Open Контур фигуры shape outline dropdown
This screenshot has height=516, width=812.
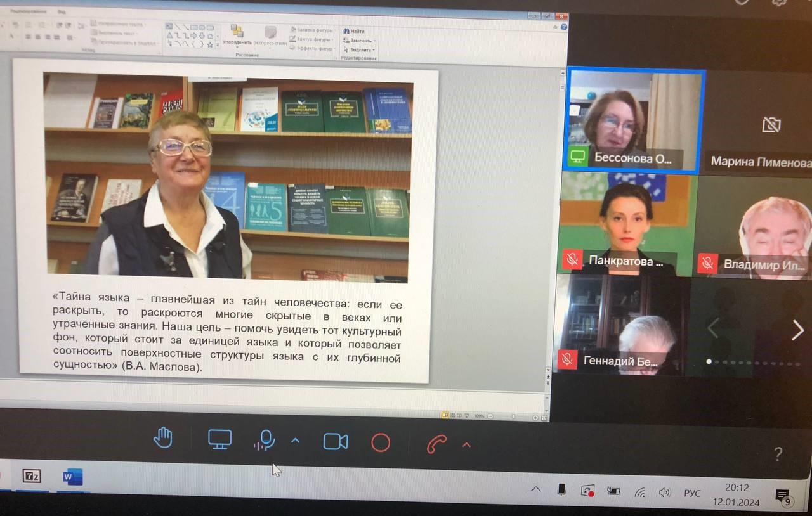pos(311,39)
